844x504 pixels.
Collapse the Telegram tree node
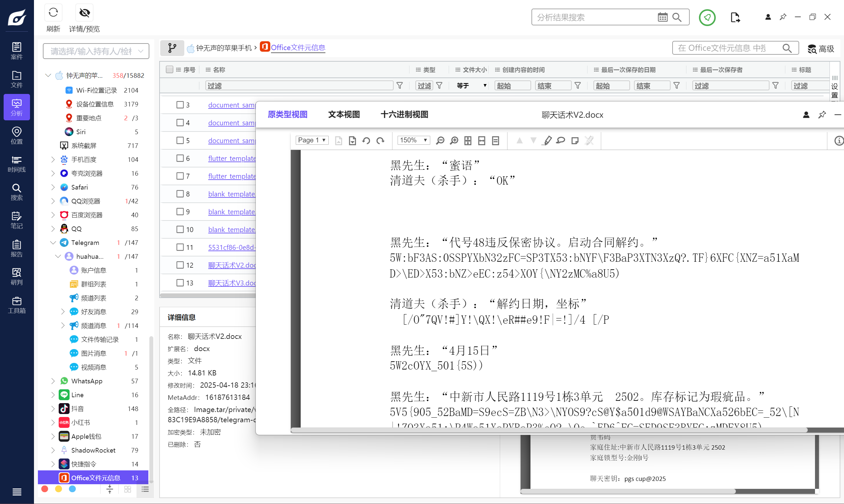53,243
